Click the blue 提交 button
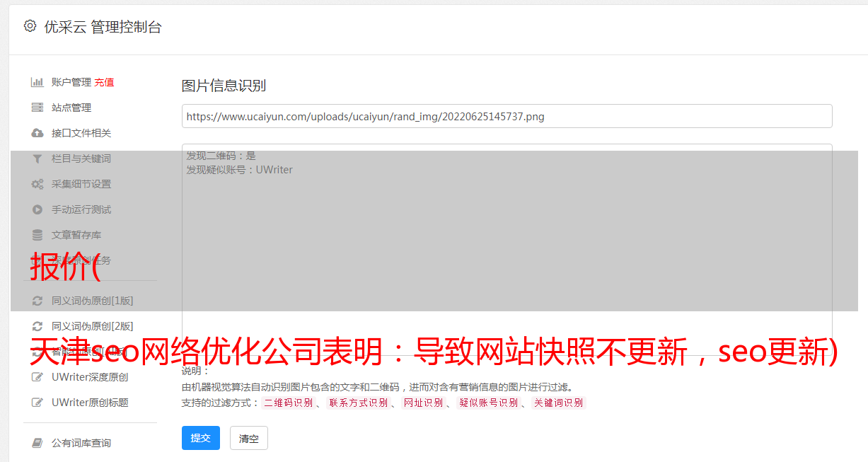The image size is (868, 462). [x=201, y=438]
